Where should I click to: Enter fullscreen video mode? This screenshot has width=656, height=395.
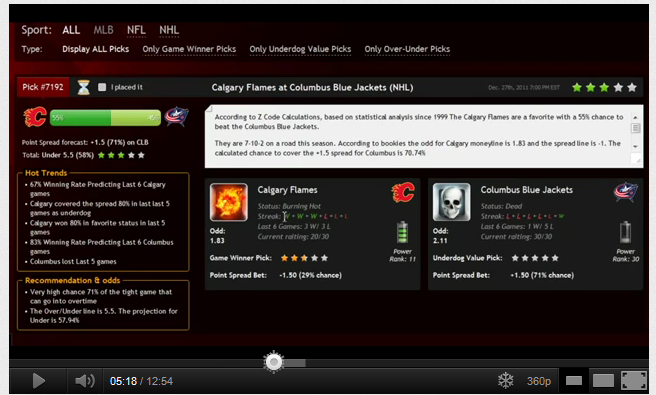pyautogui.click(x=634, y=381)
